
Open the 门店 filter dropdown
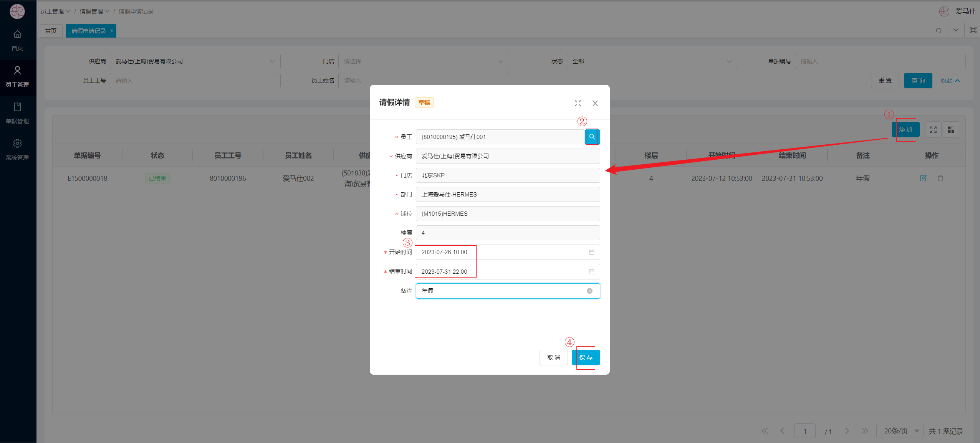coord(424,61)
